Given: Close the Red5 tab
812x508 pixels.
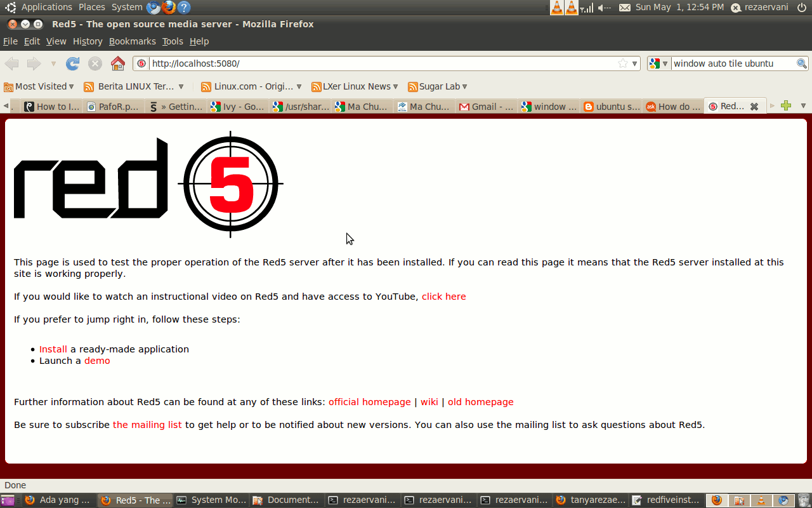Looking at the screenshot, I should click(754, 107).
